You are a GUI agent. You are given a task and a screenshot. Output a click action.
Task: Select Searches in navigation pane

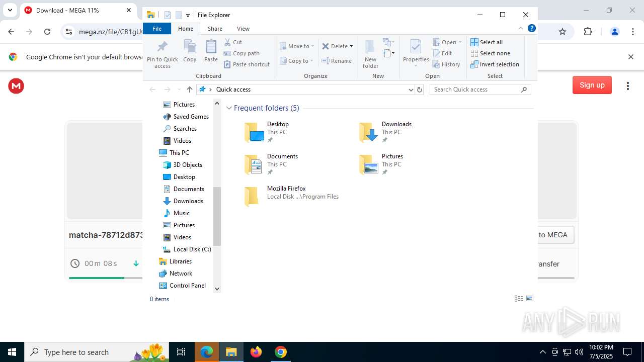[180, 129]
